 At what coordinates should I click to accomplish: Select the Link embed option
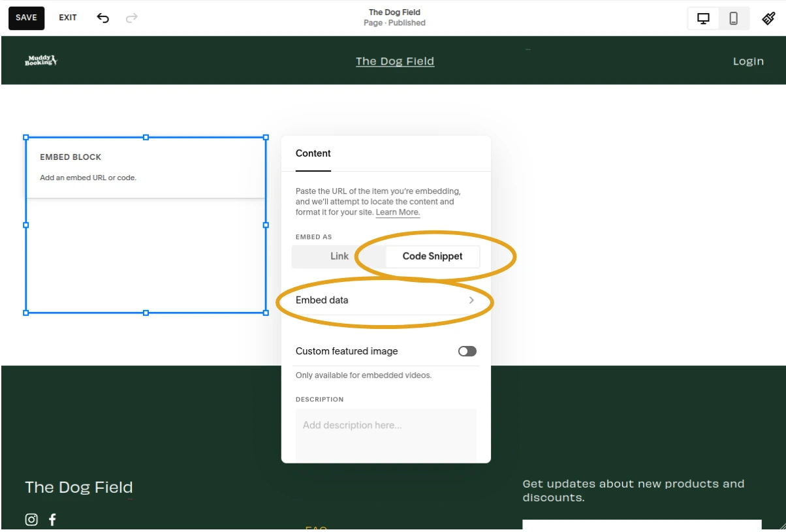click(339, 256)
